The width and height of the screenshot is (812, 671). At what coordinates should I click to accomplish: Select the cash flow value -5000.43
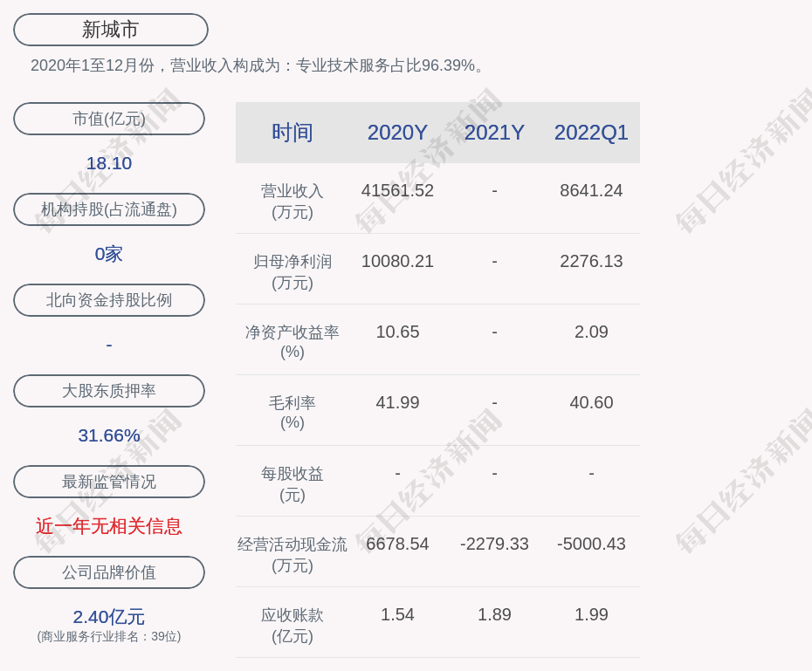[591, 544]
